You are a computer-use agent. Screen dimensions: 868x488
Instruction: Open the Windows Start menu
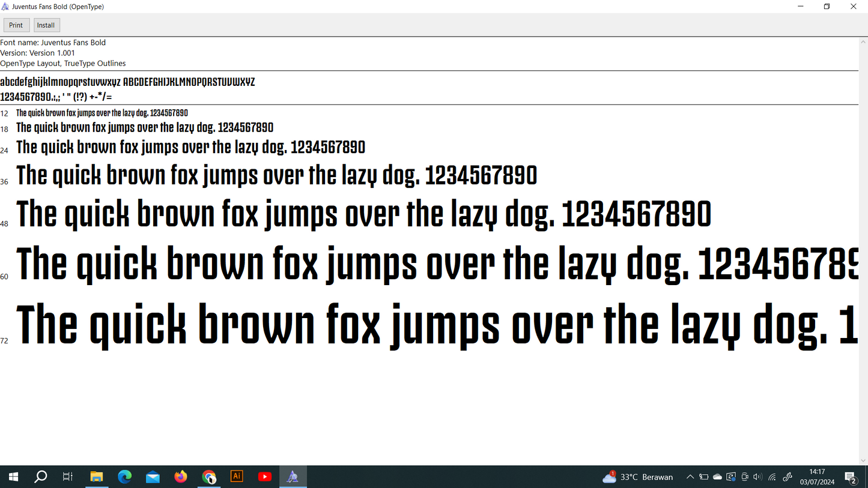pos(13,477)
